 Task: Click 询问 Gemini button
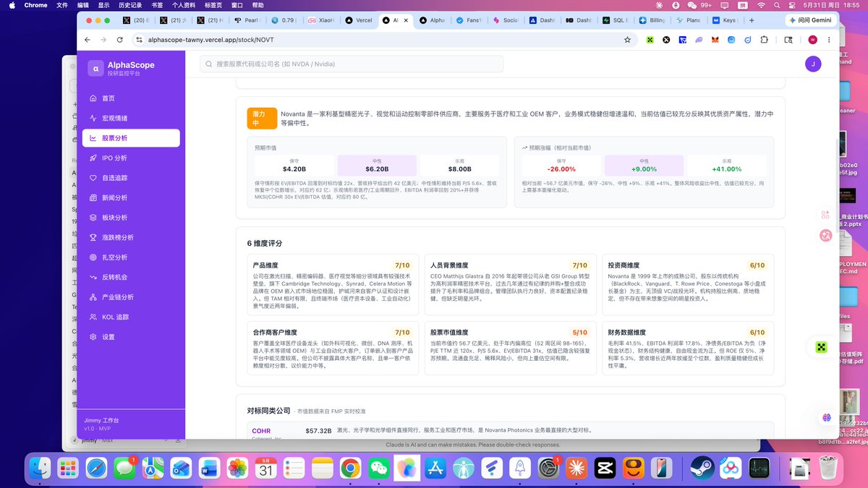tap(810, 20)
